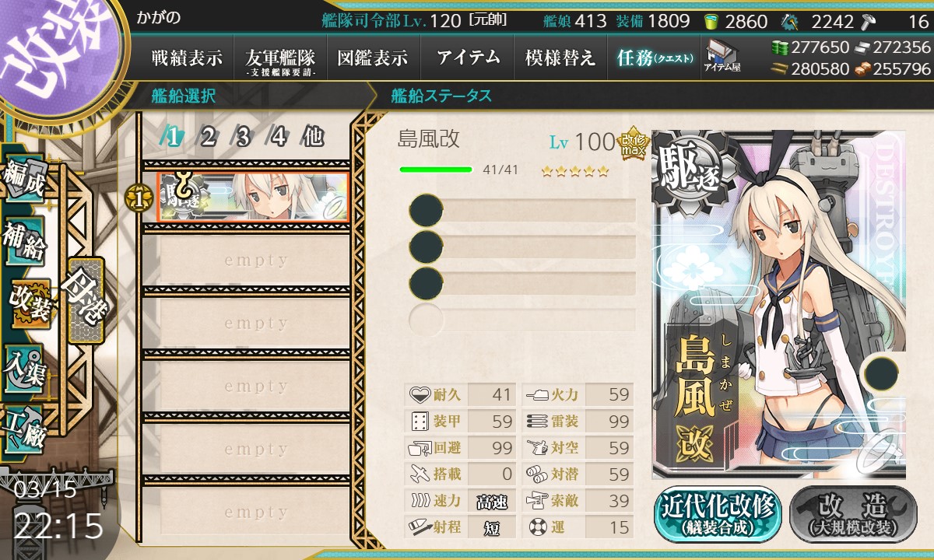Select fleet number 2 tab
The width and height of the screenshot is (934, 560).
coord(208,137)
